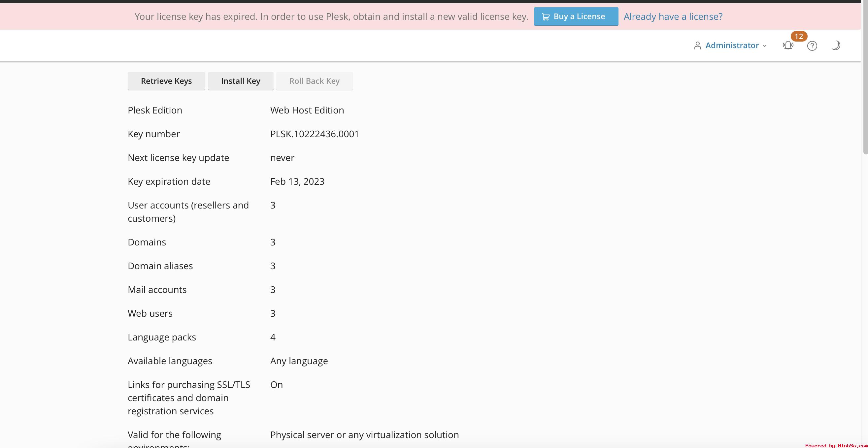The image size is (868, 448).
Task: Click the Web Host Edition value
Action: click(x=307, y=110)
